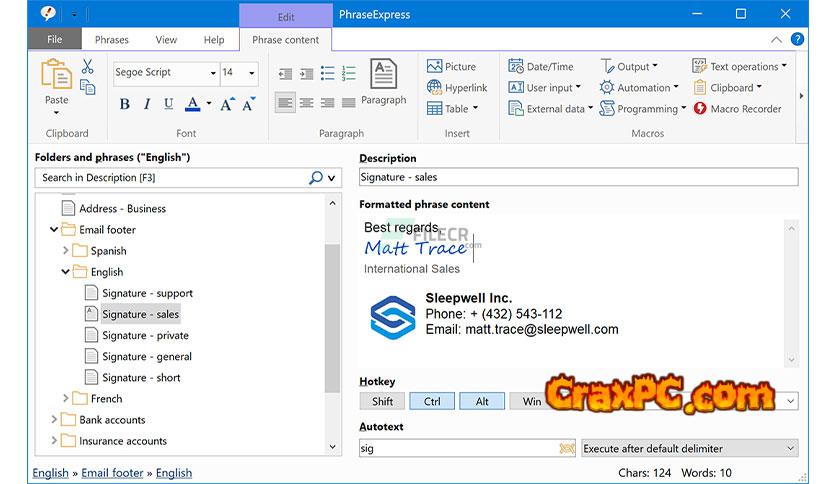Click the search magnifier icon

coord(316,178)
